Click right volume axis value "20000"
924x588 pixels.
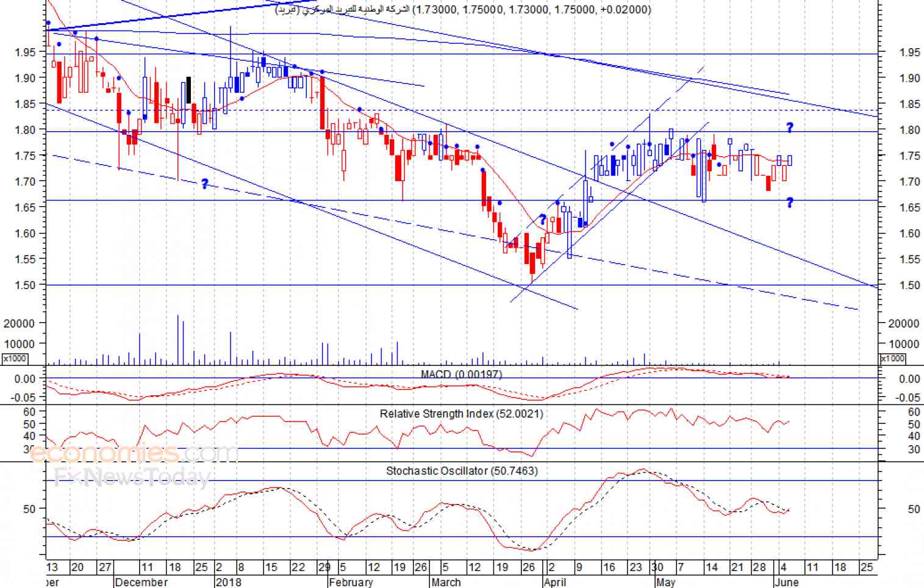[904, 324]
